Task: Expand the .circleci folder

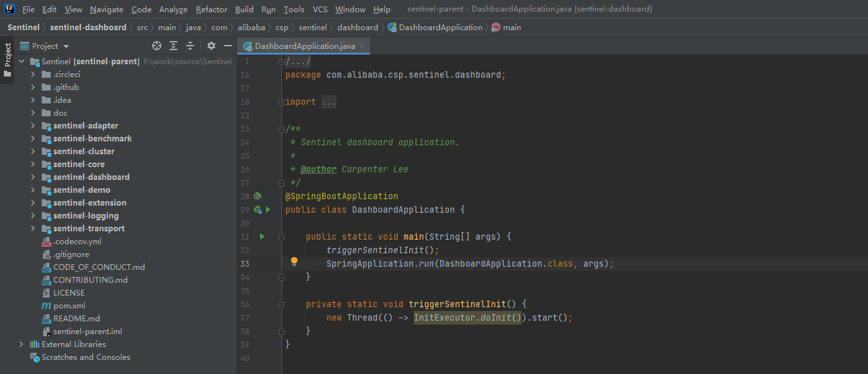Action: coord(33,75)
